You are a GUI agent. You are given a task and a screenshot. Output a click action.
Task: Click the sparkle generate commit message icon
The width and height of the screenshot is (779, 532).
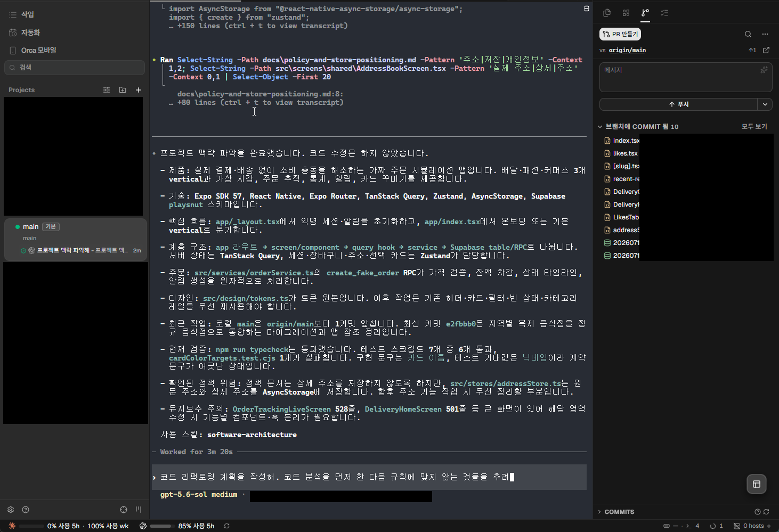pyautogui.click(x=764, y=70)
